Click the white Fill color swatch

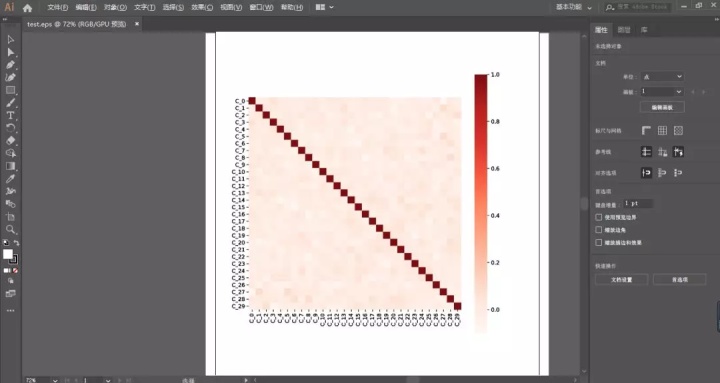(8, 254)
